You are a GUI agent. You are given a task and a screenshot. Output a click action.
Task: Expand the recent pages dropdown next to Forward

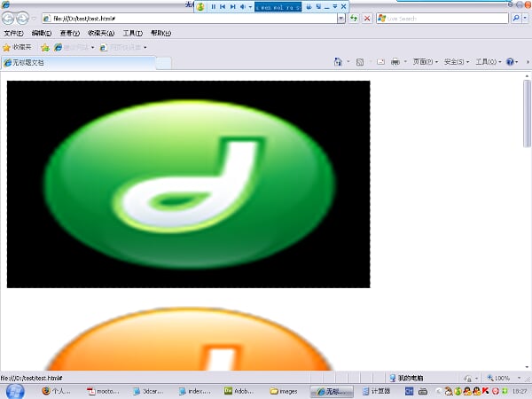pos(34,19)
